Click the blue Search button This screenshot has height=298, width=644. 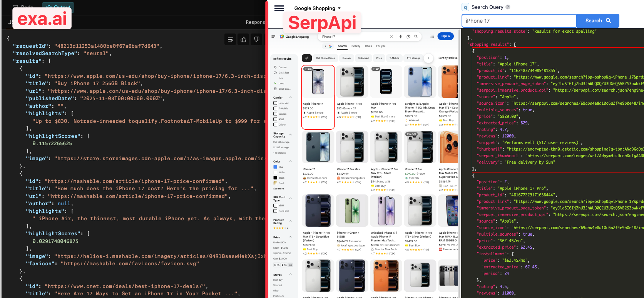coord(597,21)
